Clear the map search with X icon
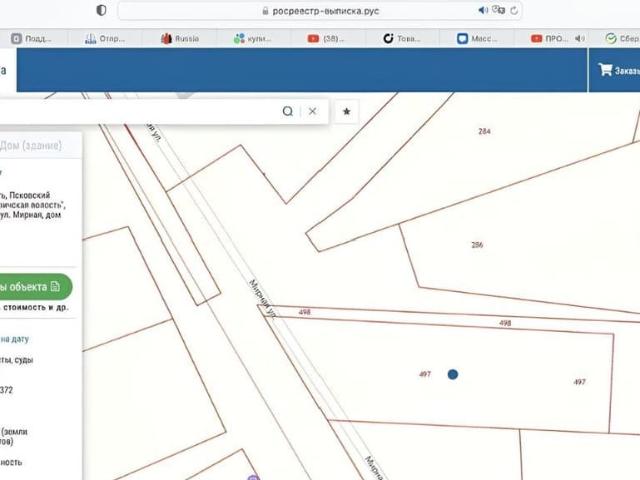The width and height of the screenshot is (640, 480). click(x=312, y=111)
